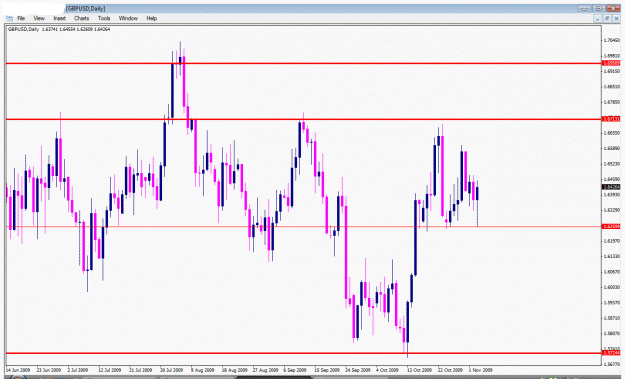Click the chart document icon beside File
The image size is (625, 379).
pos(10,18)
